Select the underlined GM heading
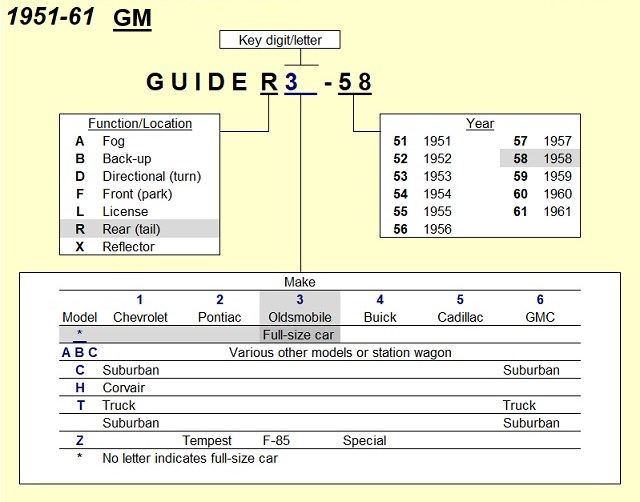The width and height of the screenshot is (640, 502). pos(132,18)
